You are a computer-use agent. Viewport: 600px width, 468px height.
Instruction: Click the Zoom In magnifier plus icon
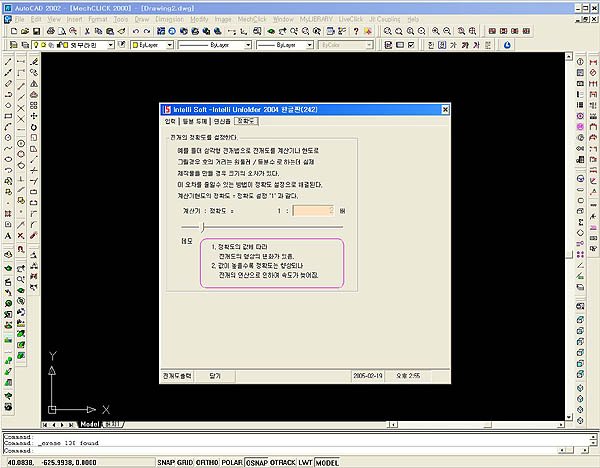435,31
